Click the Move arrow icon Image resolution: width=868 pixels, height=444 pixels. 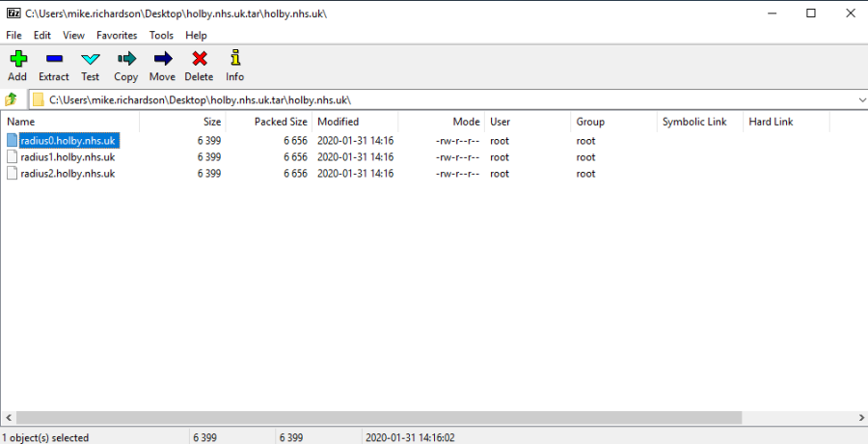[x=162, y=60]
